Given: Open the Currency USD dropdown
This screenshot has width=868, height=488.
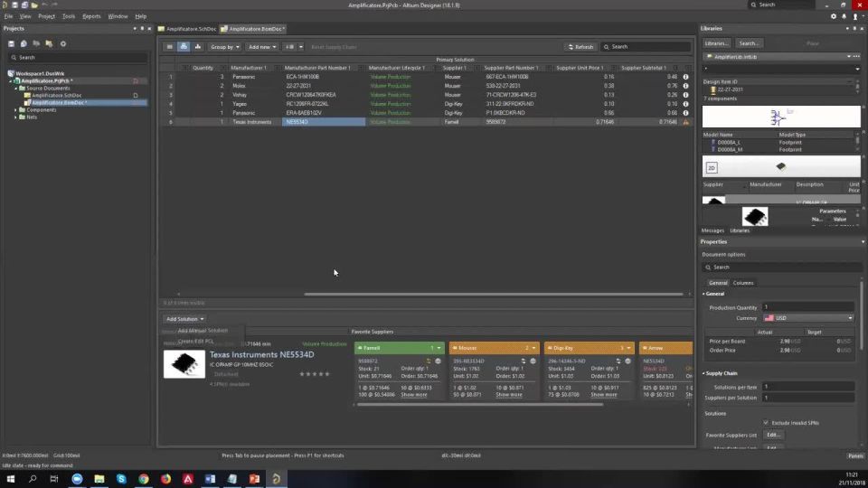Looking at the screenshot, I should point(808,318).
